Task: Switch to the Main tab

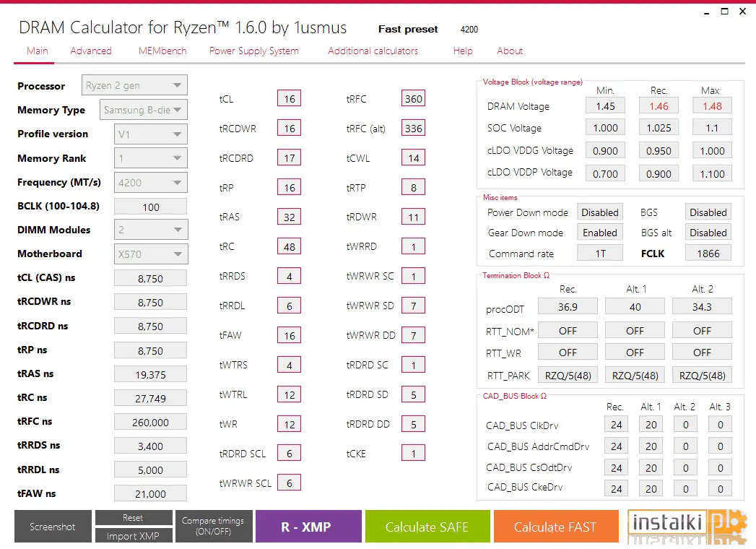Action: 37,51
